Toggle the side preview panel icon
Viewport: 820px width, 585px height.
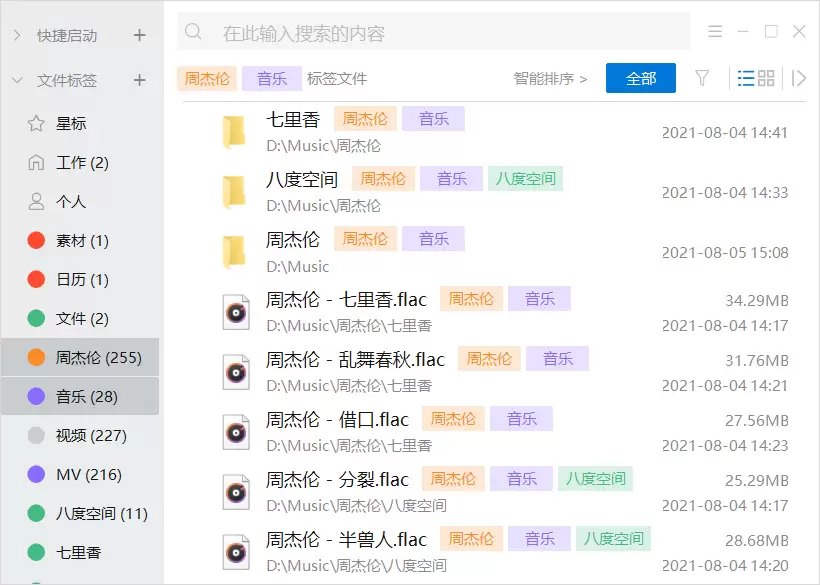[798, 78]
